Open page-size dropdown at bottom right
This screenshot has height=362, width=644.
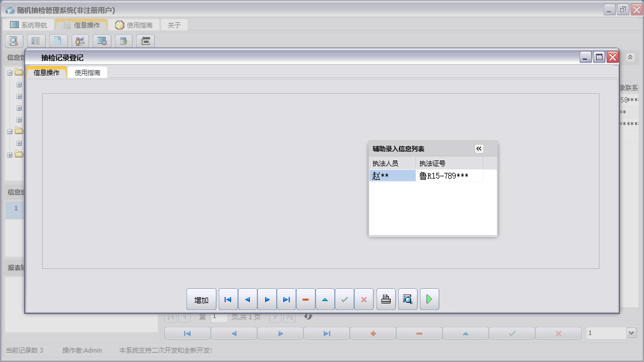(631, 333)
